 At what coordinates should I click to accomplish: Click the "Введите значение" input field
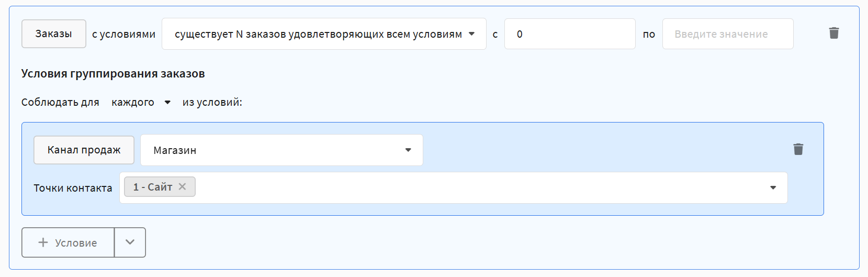[x=727, y=34]
